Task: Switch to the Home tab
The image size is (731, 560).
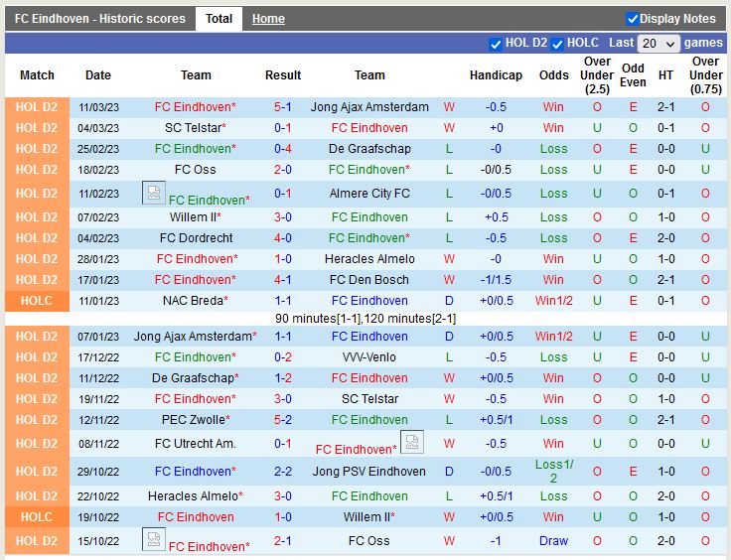Action: pos(268,19)
